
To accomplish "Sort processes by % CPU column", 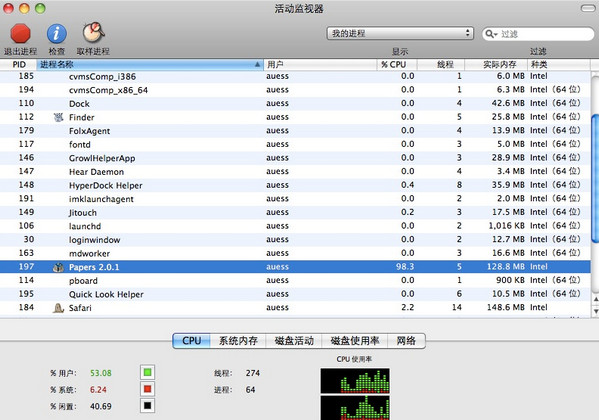I will 397,65.
